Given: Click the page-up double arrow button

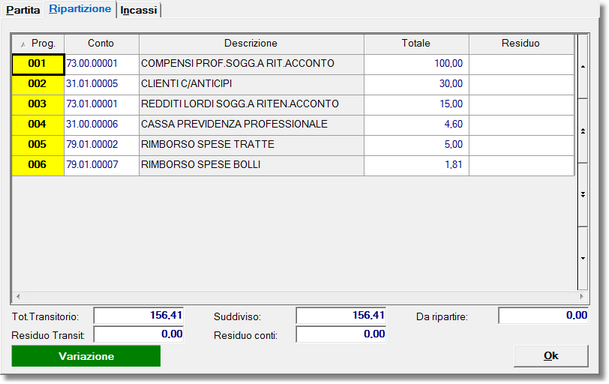Looking at the screenshot, I should tap(583, 131).
